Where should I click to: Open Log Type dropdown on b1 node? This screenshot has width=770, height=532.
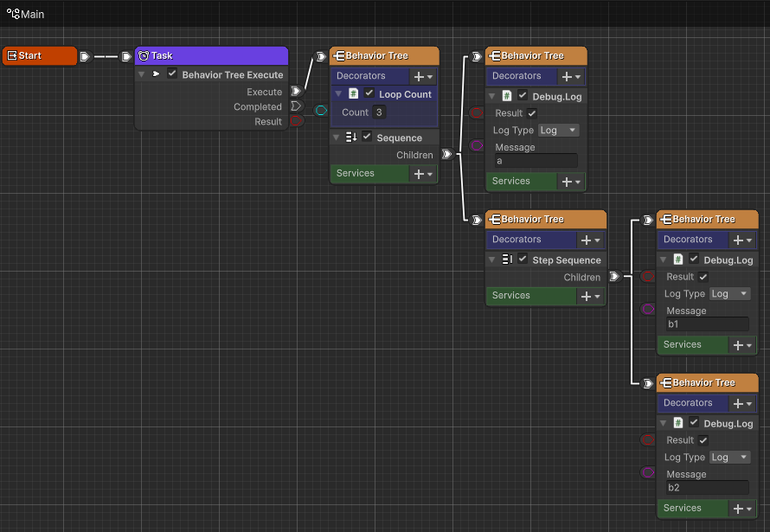coord(730,294)
